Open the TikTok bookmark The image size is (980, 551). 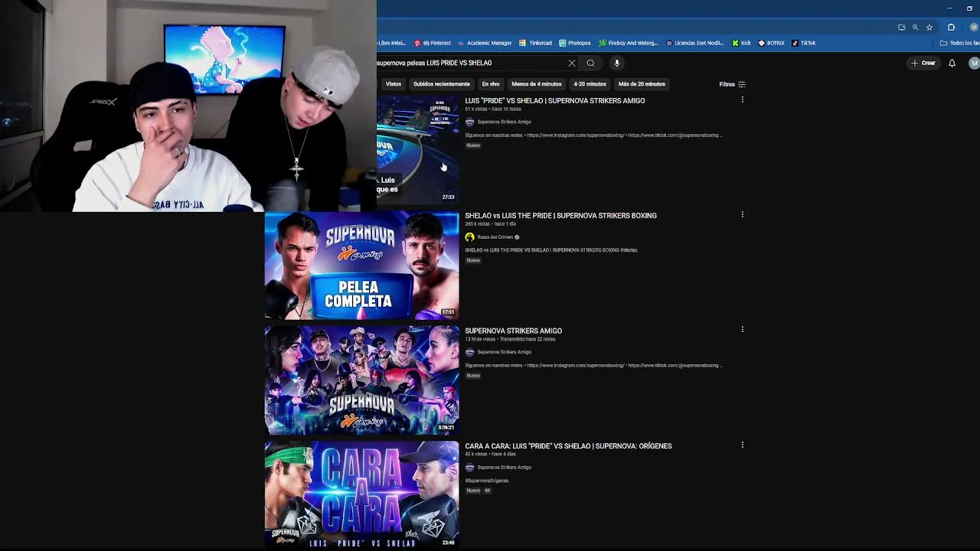point(803,43)
